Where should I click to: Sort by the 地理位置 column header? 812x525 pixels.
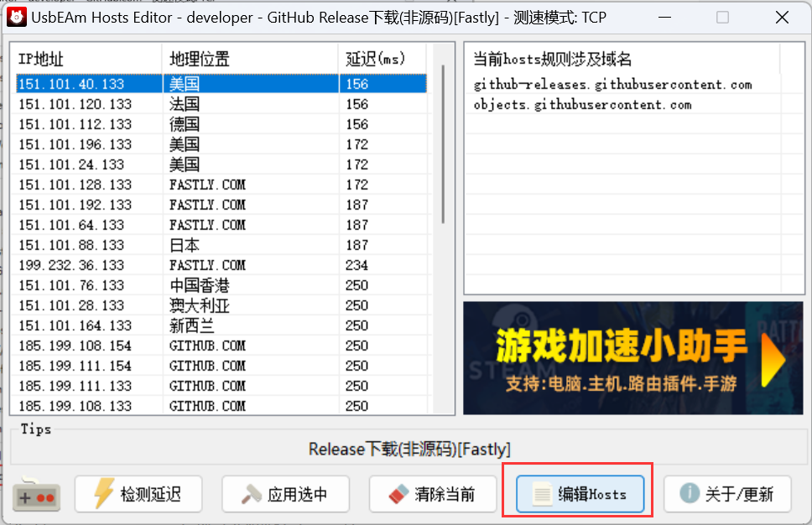tap(250, 59)
